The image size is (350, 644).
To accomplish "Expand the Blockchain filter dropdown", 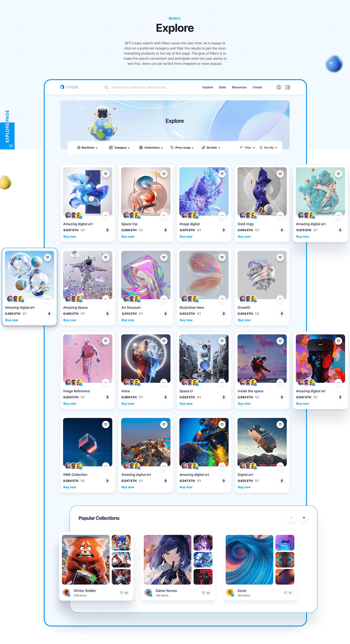I will (x=87, y=148).
